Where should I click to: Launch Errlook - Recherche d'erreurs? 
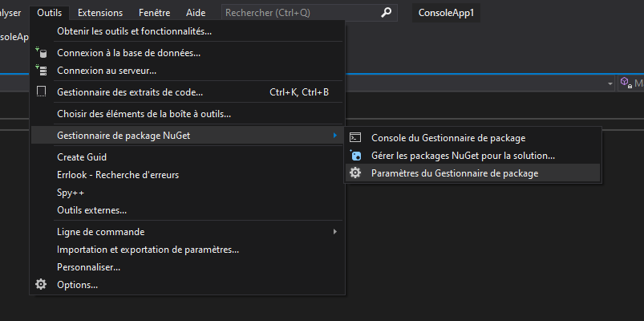(x=187, y=175)
